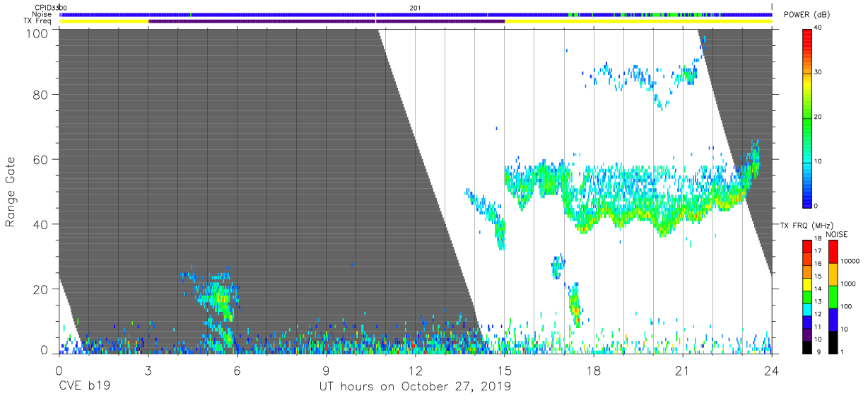The image size is (868, 401).
Task: Pick the green swatch in the noise legend
Action: tap(833, 296)
